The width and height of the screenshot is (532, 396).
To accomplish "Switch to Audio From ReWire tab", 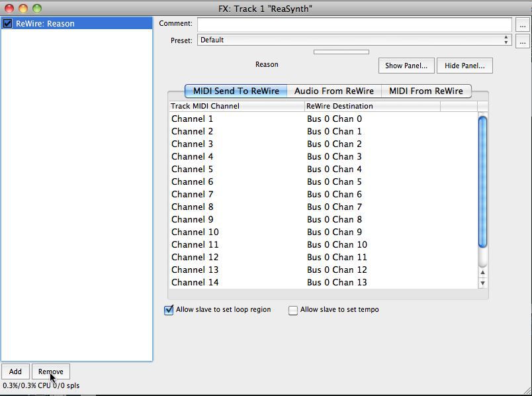I will [x=334, y=91].
